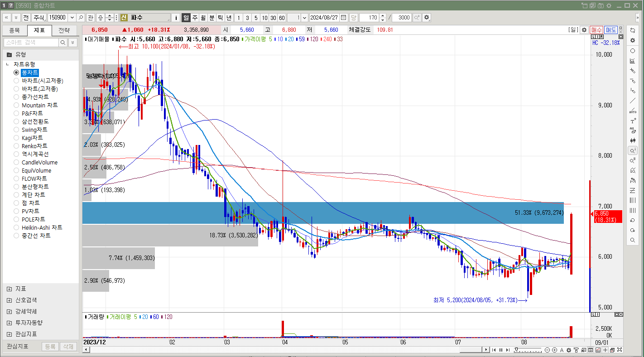This screenshot has height=357, width=644.
Task: Click the candlestick chart icon in right toolbar
Action: 633,140
